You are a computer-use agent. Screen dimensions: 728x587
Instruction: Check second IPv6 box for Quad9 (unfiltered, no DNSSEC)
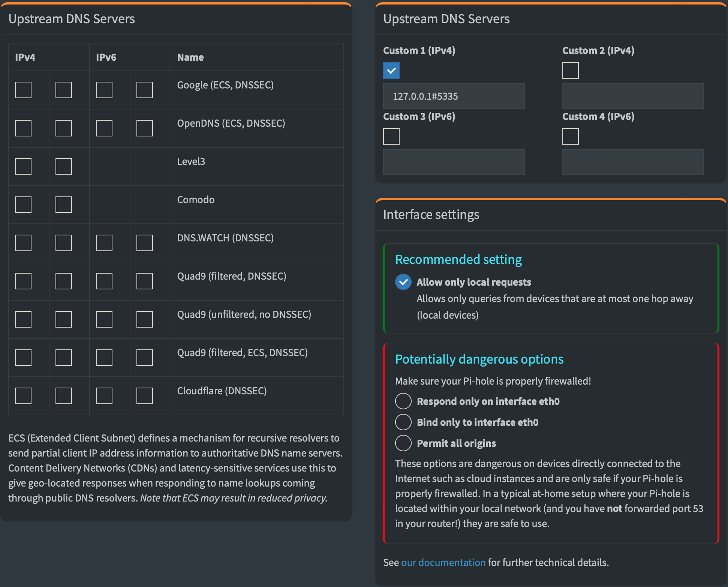click(x=145, y=319)
